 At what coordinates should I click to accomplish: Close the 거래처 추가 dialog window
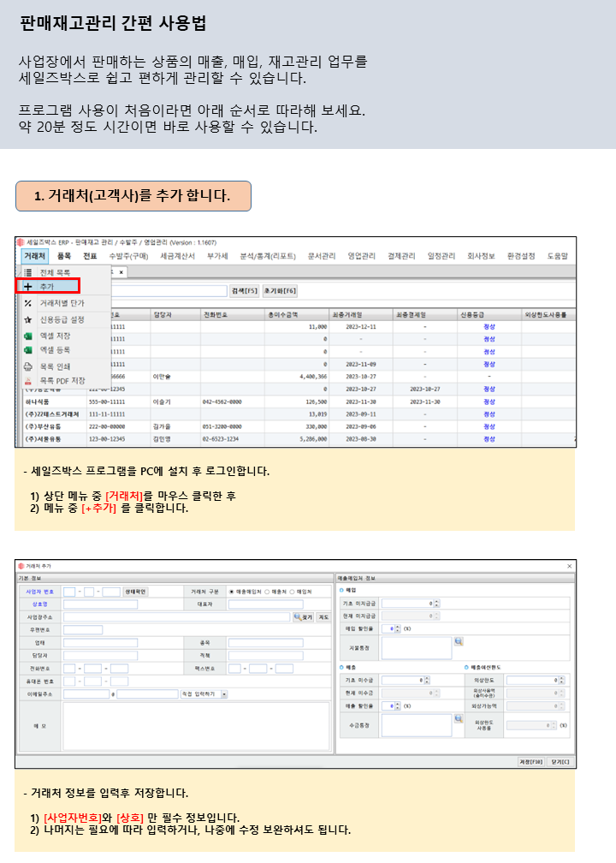(x=569, y=566)
